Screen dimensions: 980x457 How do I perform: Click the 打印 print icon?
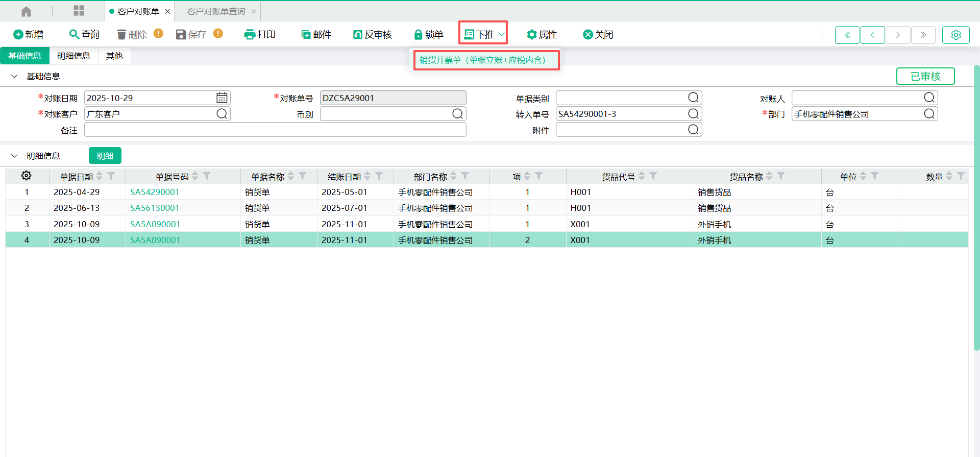(x=249, y=34)
